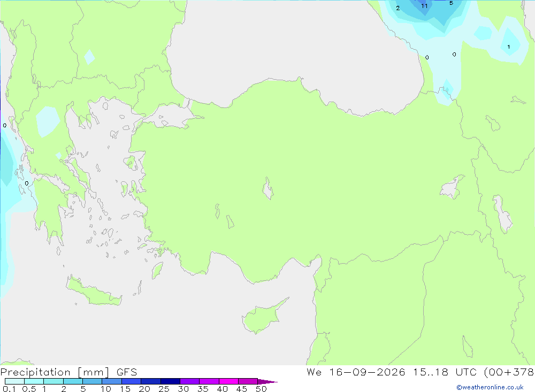Click the Precipitation [mm] GFS title
The height and width of the screenshot is (392, 535).
pos(68,372)
